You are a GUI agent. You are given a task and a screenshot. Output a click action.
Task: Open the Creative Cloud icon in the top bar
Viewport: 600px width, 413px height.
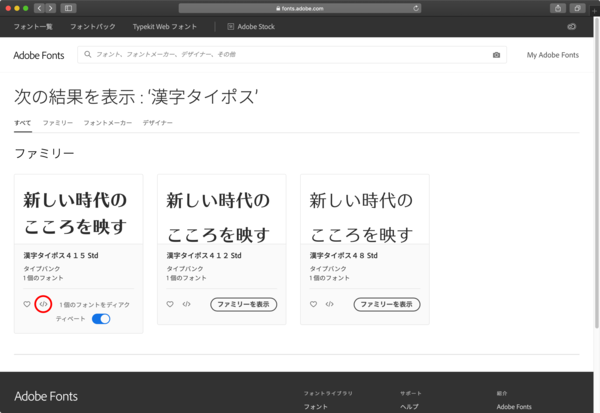[572, 26]
